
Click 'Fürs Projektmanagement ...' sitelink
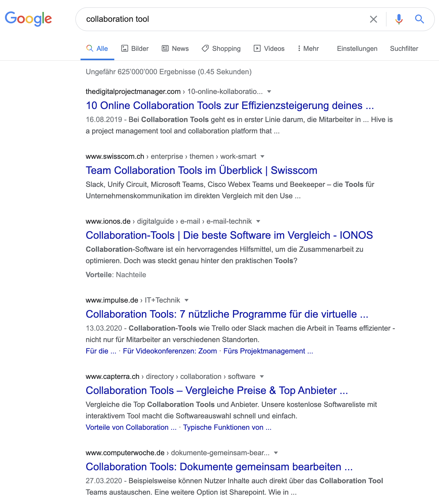[268, 351]
